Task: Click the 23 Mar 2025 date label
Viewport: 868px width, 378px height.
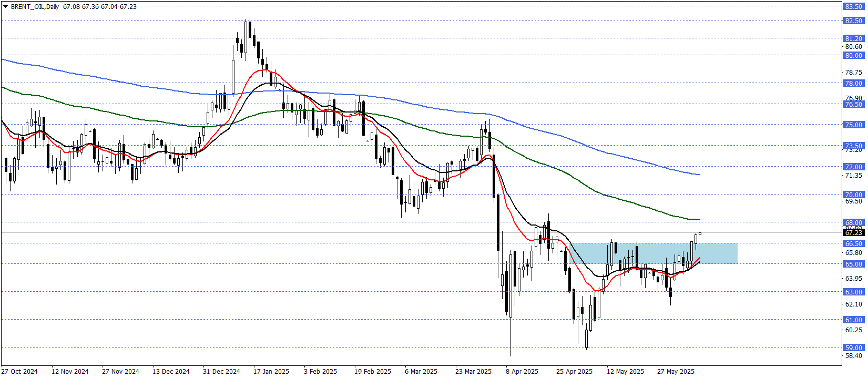Action: click(474, 371)
